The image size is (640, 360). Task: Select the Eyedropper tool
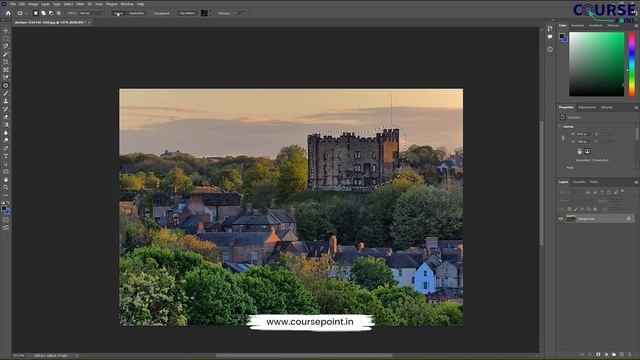[x=6, y=78]
